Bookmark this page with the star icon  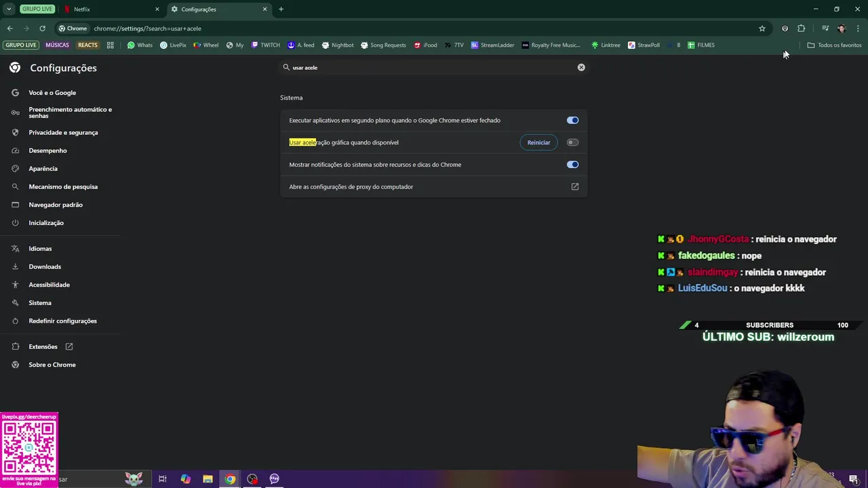pyautogui.click(x=762, y=28)
